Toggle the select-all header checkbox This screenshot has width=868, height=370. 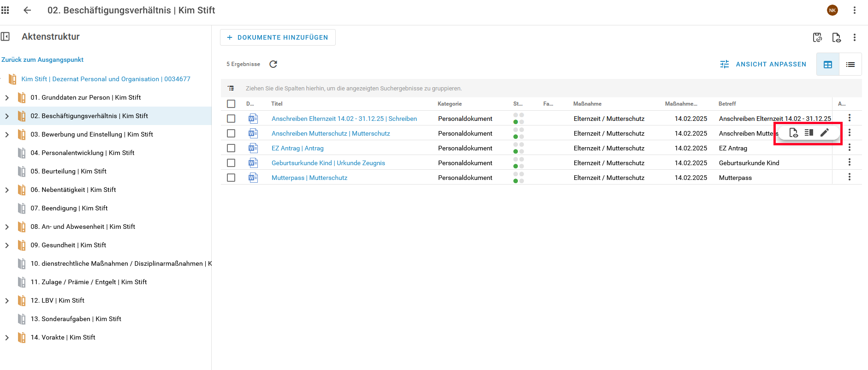231,104
